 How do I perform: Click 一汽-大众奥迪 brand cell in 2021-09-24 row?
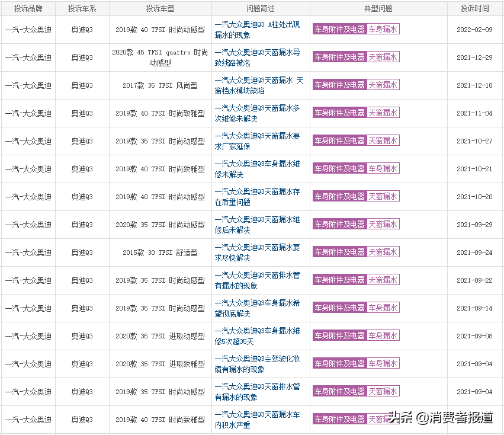(x=28, y=252)
